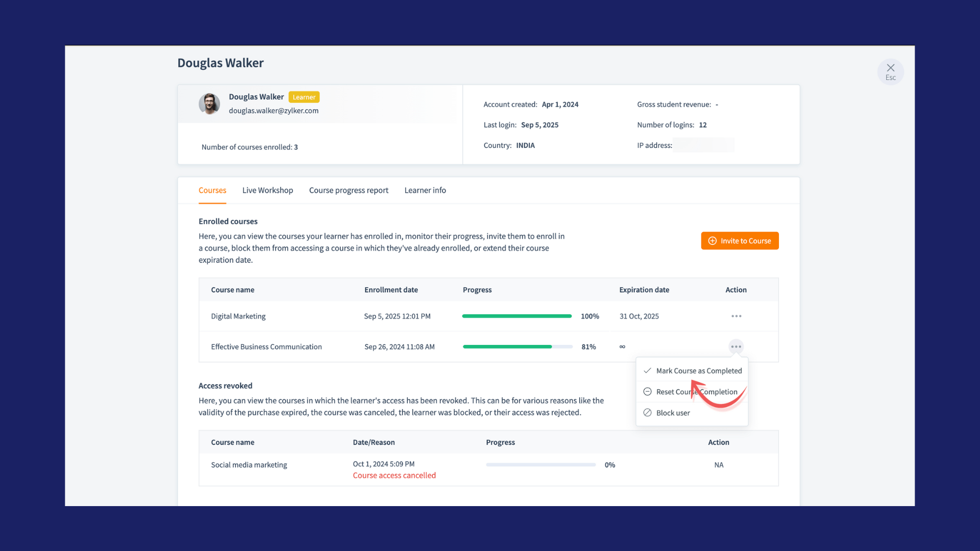
Task: Click the Course access cancelled red text
Action: [x=394, y=475]
